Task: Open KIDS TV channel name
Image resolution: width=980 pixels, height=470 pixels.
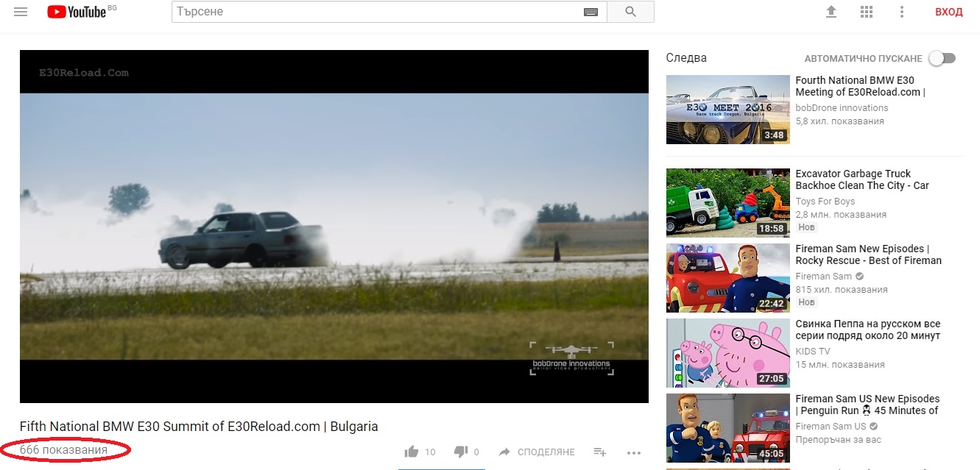Action: click(x=813, y=352)
